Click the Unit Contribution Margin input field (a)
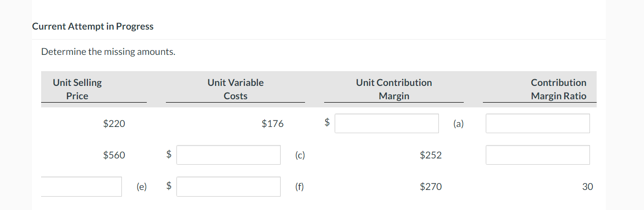 coord(386,124)
